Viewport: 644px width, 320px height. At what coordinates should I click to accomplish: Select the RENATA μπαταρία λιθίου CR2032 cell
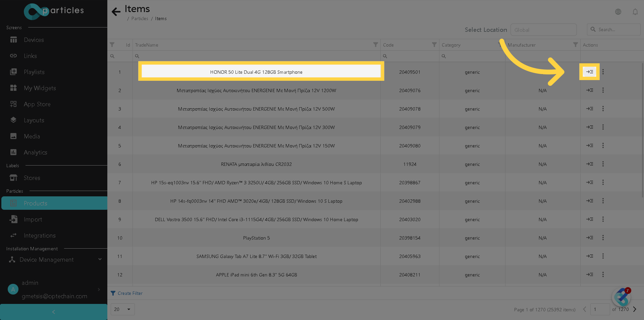point(257,164)
